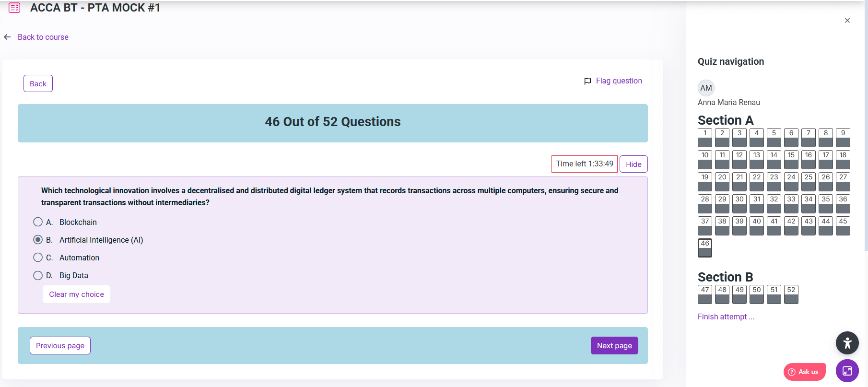This screenshot has height=387, width=868.
Task: Click the AM user avatar
Action: pyautogui.click(x=705, y=88)
